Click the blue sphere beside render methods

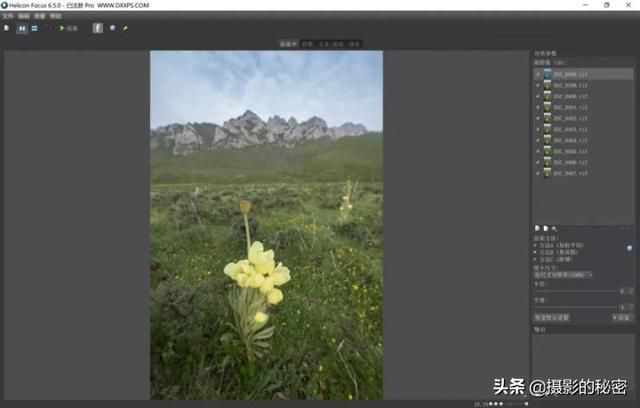pyautogui.click(x=630, y=248)
